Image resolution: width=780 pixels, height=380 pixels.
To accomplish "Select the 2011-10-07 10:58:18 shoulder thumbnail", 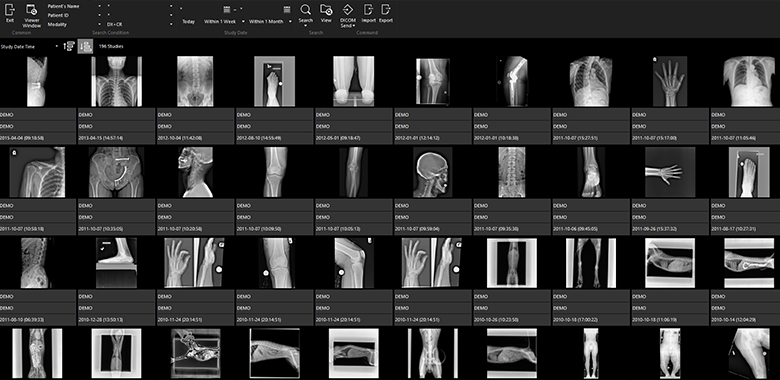I will click(x=37, y=172).
